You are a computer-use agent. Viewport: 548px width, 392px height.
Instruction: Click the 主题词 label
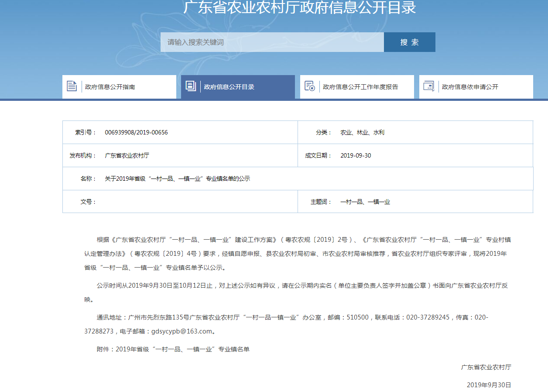(x=321, y=202)
